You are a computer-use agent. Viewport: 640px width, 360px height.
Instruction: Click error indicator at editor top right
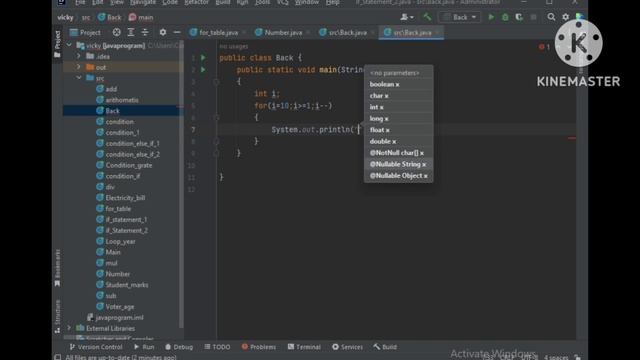click(544, 47)
